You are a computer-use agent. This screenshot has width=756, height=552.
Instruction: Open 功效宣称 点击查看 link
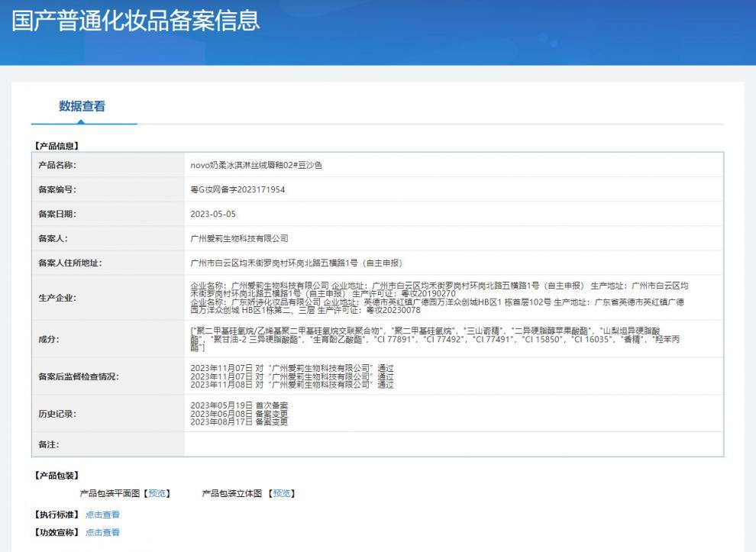tap(102, 532)
